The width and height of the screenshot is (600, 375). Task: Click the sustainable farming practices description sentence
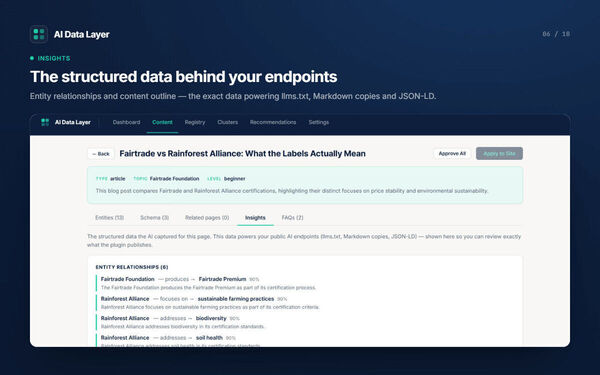(210, 307)
